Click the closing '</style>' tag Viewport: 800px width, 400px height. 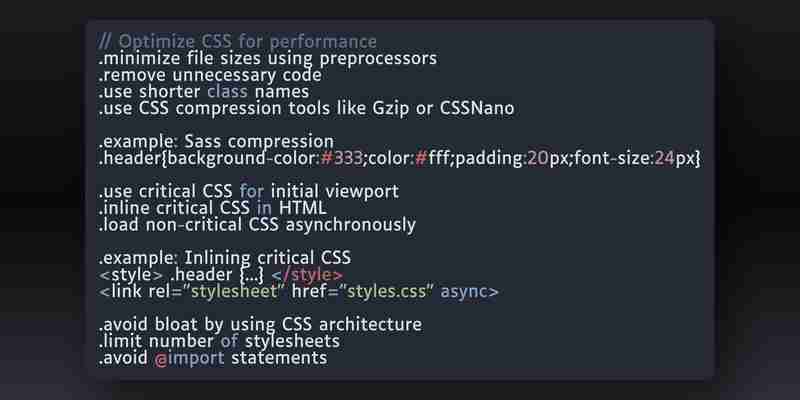(307, 274)
